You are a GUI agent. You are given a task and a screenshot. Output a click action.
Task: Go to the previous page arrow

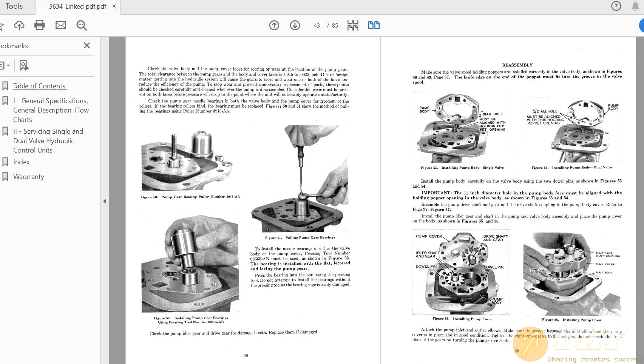point(274,25)
